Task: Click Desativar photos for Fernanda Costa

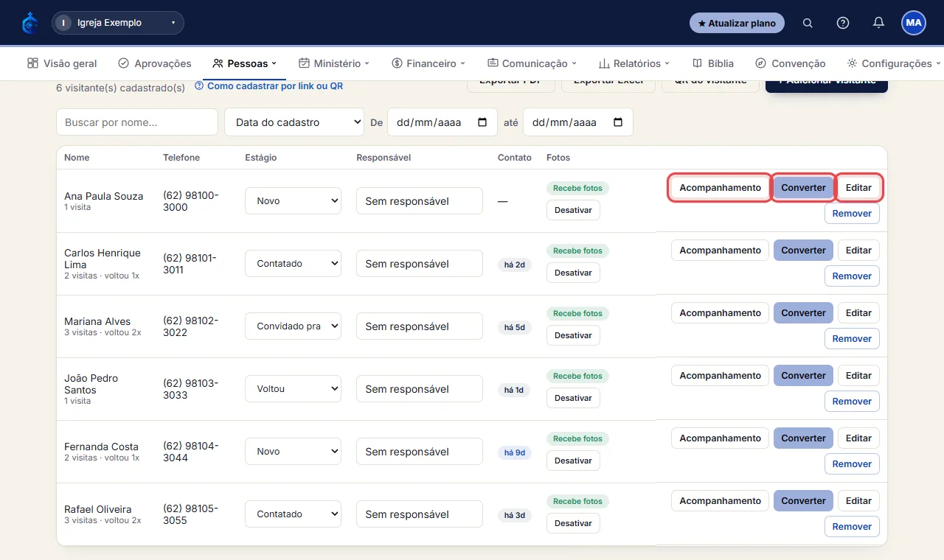Action: pyautogui.click(x=573, y=461)
